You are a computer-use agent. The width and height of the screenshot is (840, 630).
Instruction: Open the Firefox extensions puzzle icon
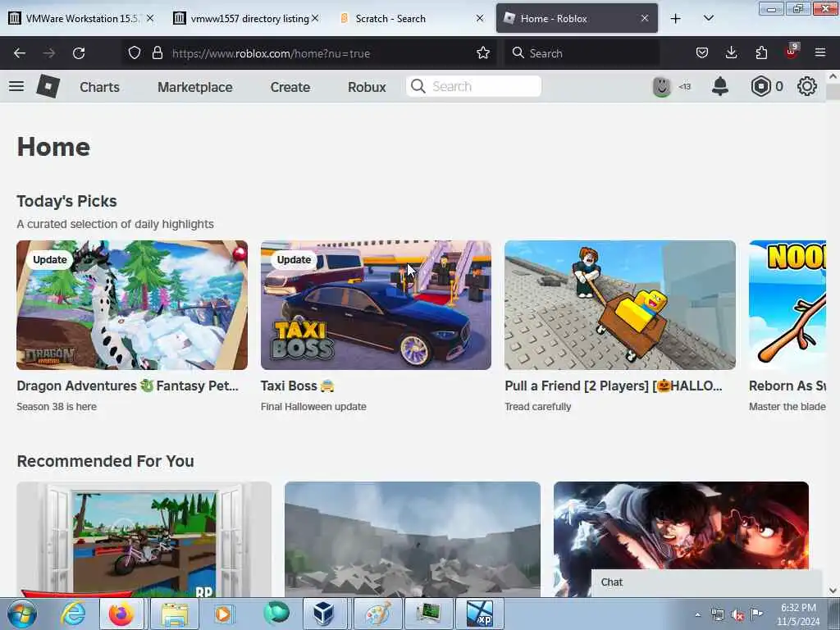pyautogui.click(x=761, y=53)
